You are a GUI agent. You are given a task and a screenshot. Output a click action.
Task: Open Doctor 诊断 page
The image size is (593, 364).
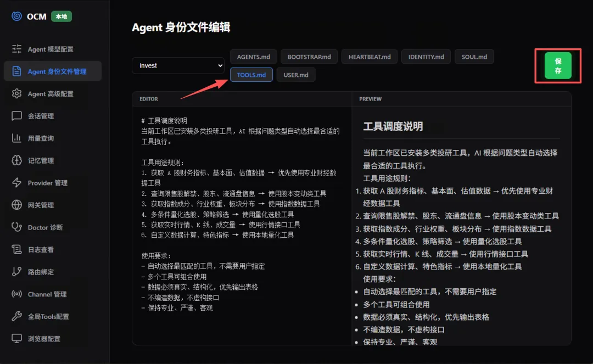[53, 227]
